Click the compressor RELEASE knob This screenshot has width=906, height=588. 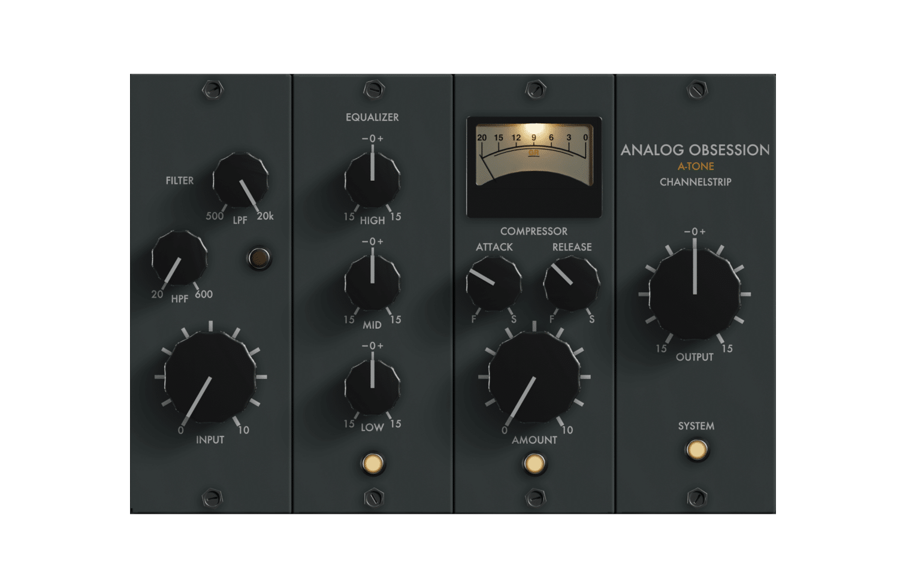click(572, 284)
